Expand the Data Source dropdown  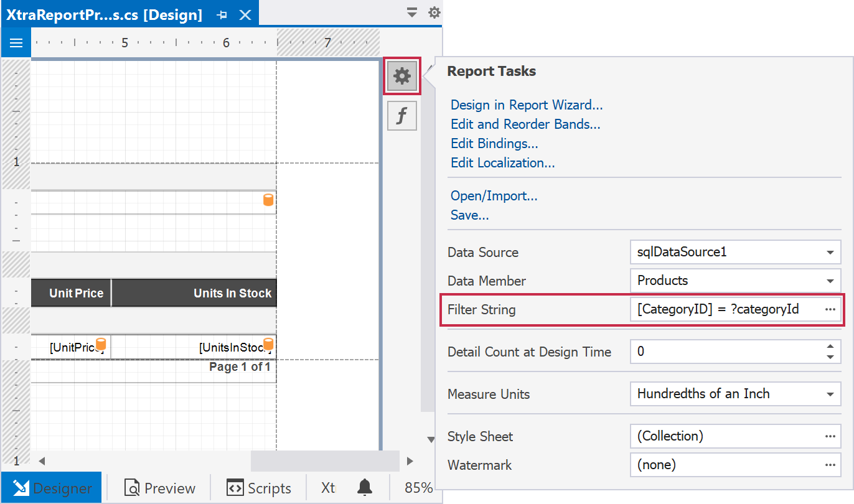830,253
